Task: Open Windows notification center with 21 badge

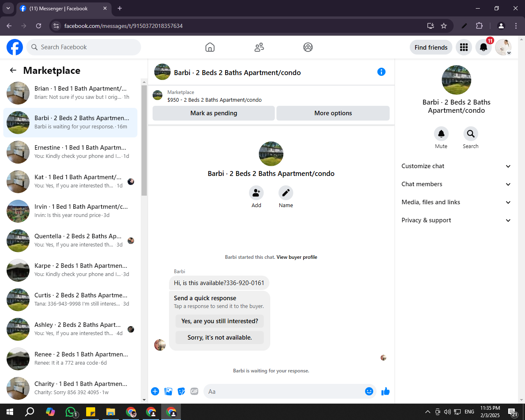Action: click(x=513, y=412)
